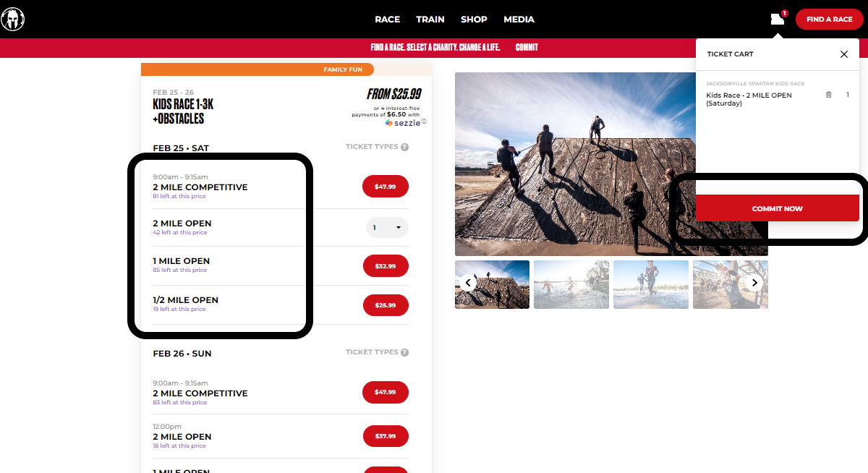Select Sunday 2 Mile Open $37.99

(386, 436)
